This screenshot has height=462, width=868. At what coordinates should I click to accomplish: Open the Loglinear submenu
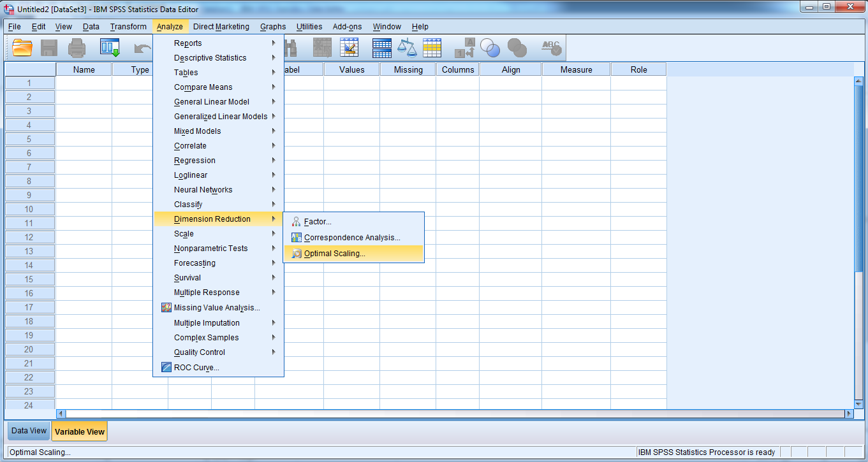click(x=218, y=175)
